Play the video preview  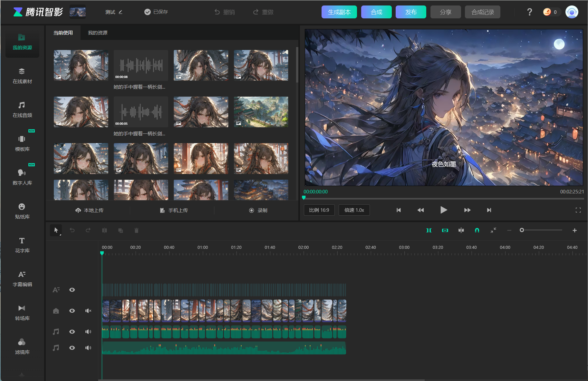443,210
